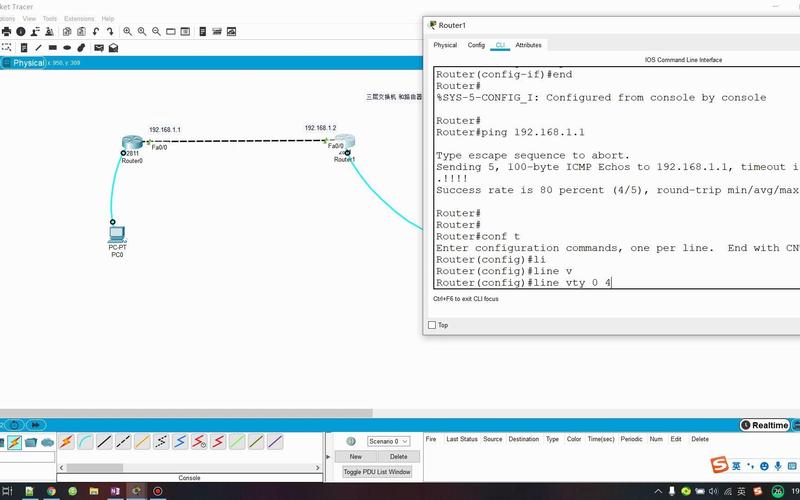Click the cable list horizontal scrollbar

point(94,468)
